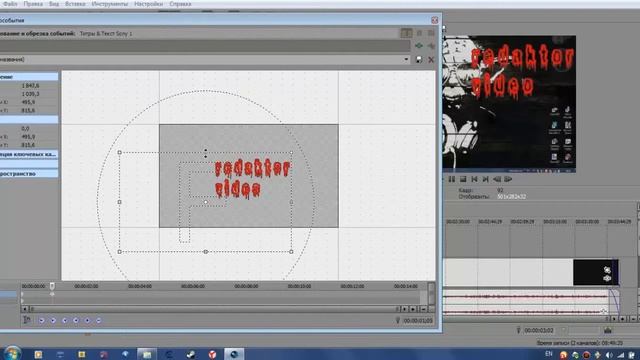The width and height of the screenshot is (640, 360).
Task: Jump to last keyframe button
Action: tap(76, 321)
